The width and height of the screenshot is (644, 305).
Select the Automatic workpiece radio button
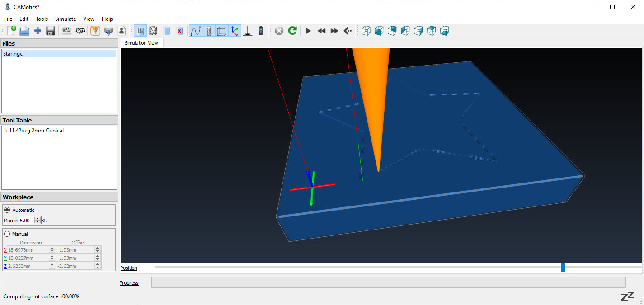(x=7, y=210)
